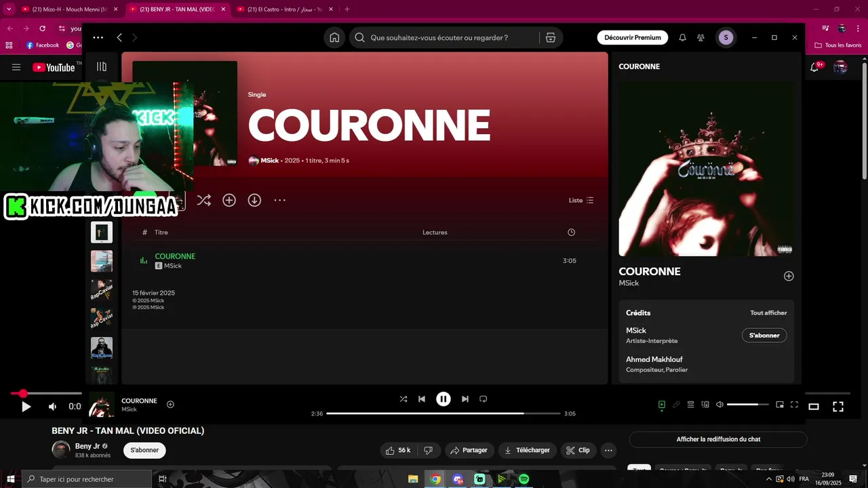Open Tous les favoris bookmarks folder

(x=837, y=45)
